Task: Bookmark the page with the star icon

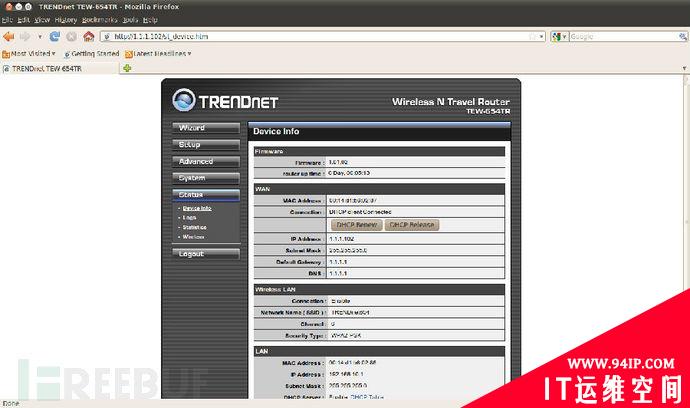Action: click(532, 37)
